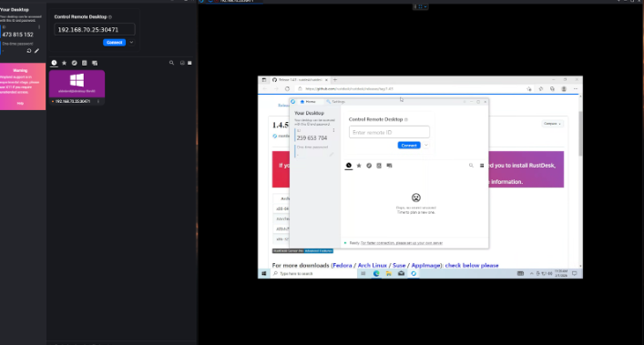Change peer view type in remote RustDesk window

coord(482,166)
